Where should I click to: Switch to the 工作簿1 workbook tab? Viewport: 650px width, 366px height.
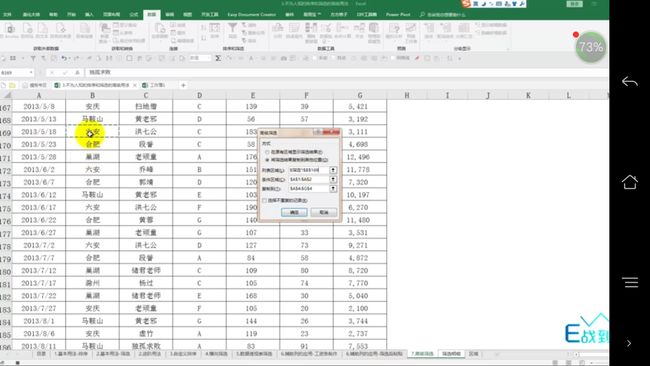coord(154,85)
